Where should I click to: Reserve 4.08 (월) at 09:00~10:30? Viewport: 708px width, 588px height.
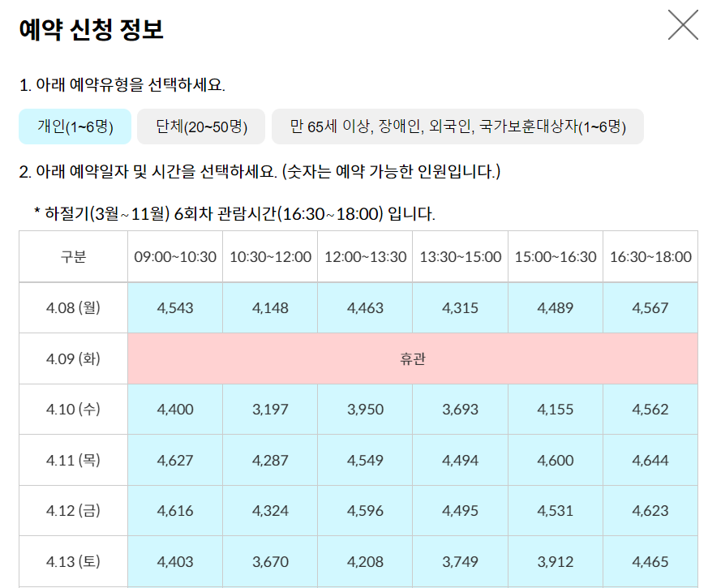(x=174, y=307)
